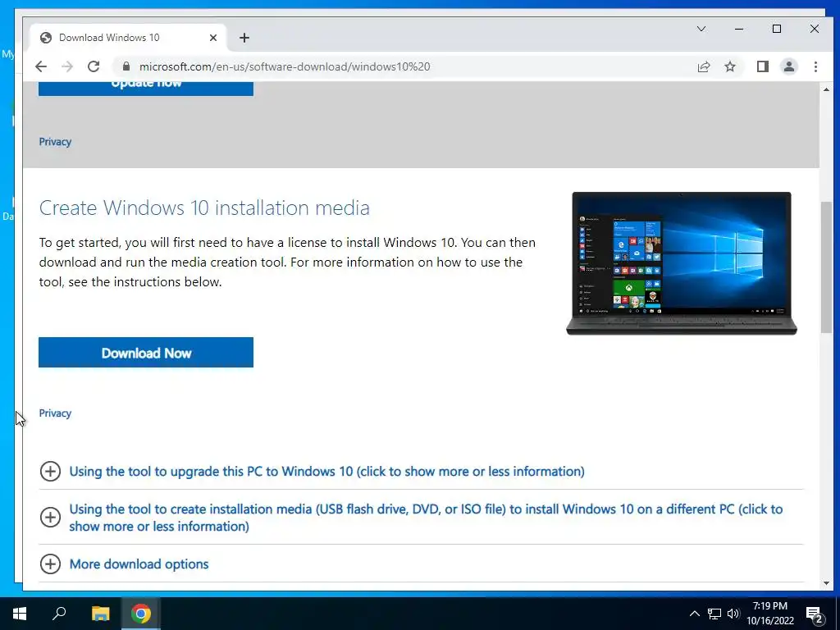The width and height of the screenshot is (840, 630).
Task: Open the Privacy link below Download Now
Action: click(x=55, y=413)
